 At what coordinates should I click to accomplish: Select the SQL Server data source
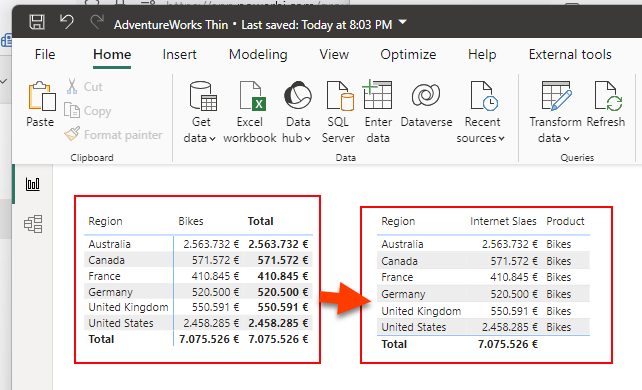click(338, 112)
